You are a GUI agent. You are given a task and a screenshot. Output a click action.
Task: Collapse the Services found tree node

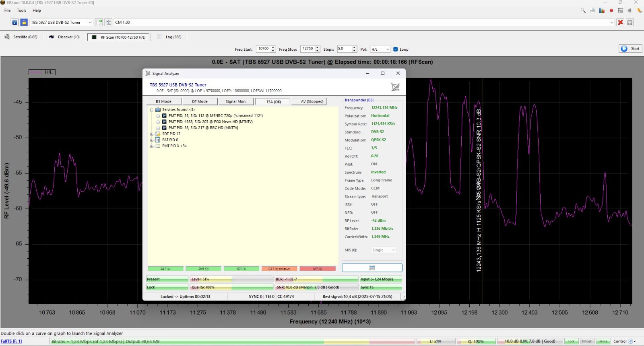(x=152, y=110)
